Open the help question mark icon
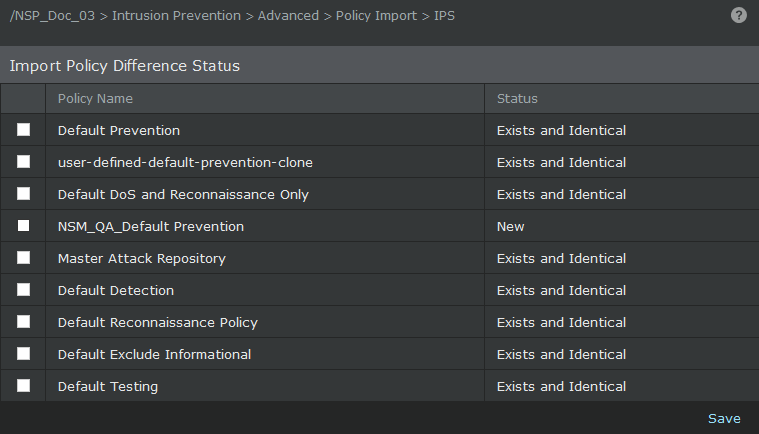Image resolution: width=759 pixels, height=434 pixels. tap(738, 15)
